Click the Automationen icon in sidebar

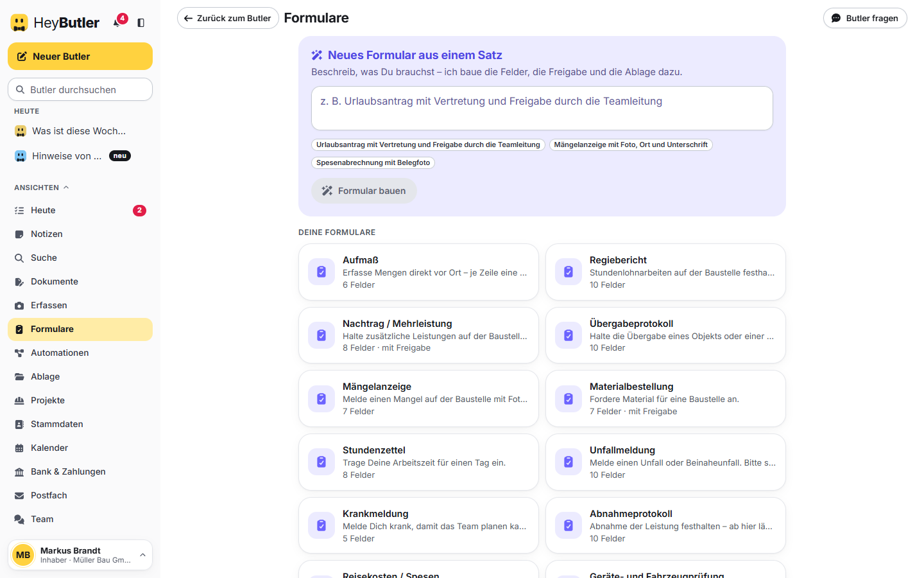point(19,353)
